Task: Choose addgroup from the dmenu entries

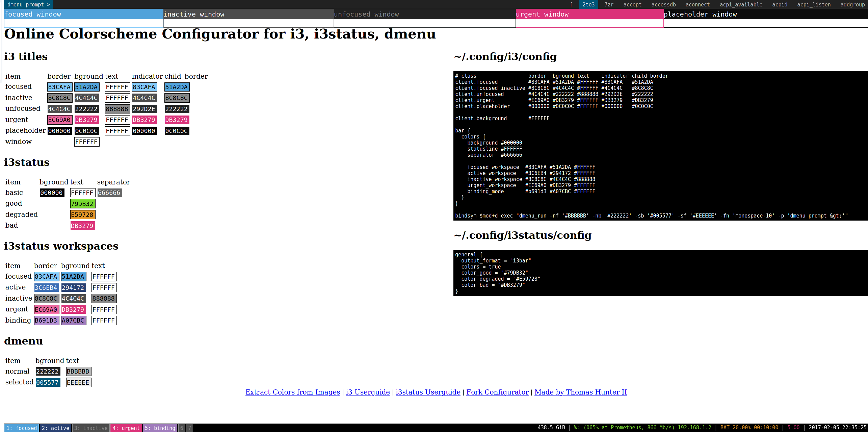Action: 852,4
